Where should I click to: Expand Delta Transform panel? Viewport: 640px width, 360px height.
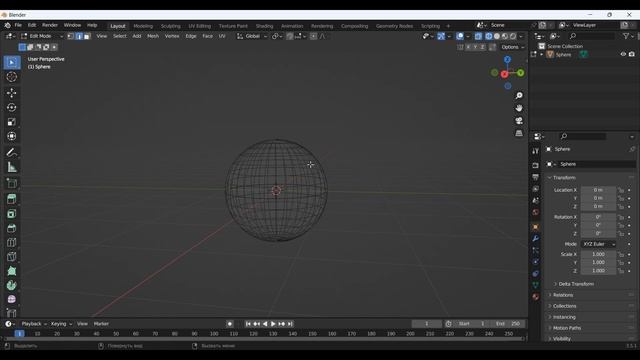[x=576, y=284]
